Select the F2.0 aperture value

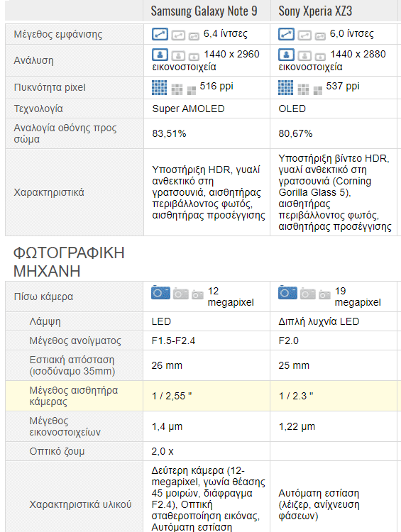click(289, 340)
